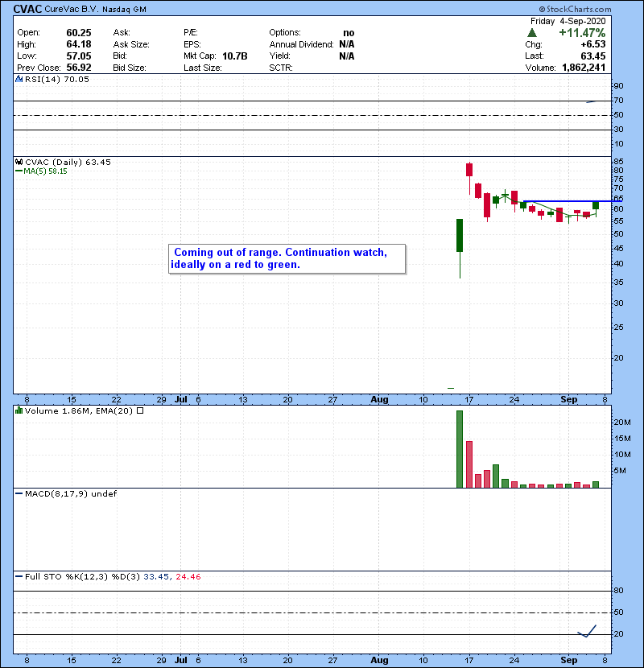Click the +11.47% percent change value
This screenshot has width=644, height=668.
coord(582,33)
